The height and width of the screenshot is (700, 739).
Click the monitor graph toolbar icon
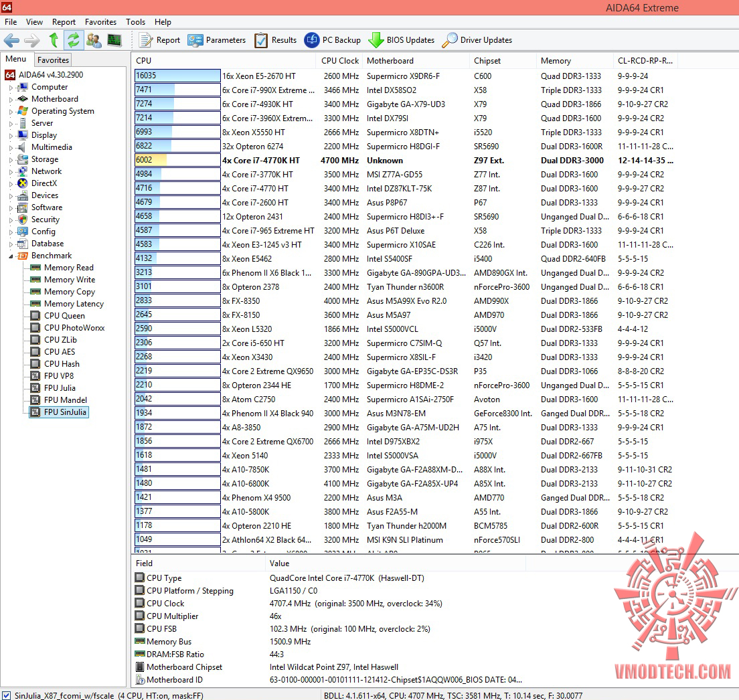pos(114,40)
